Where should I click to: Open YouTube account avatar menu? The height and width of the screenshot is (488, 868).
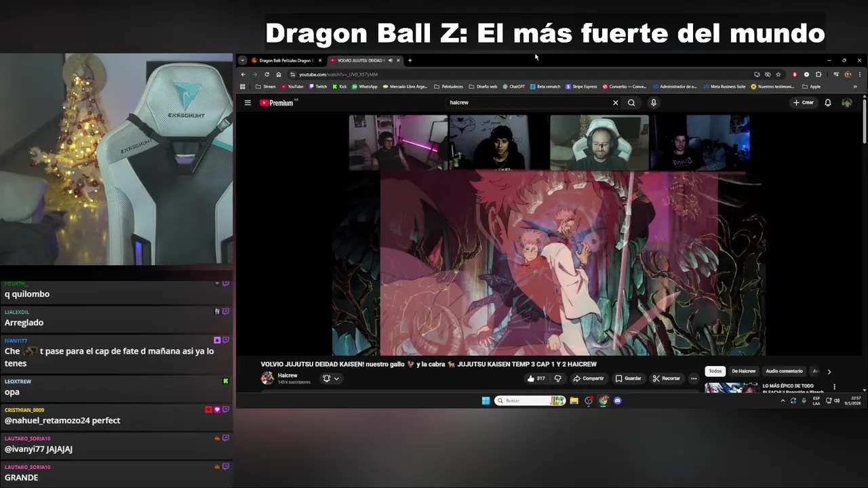(847, 103)
